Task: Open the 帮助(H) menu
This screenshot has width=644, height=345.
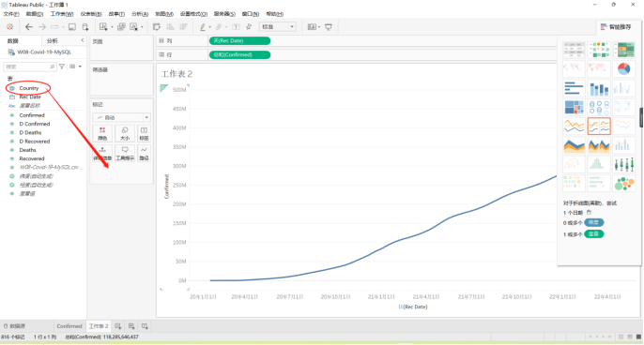Action: [275, 14]
